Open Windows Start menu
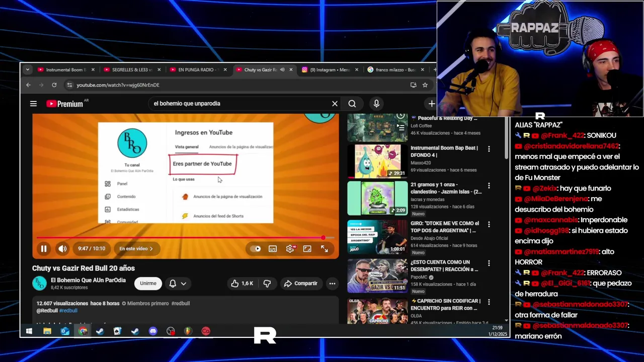 point(29,331)
